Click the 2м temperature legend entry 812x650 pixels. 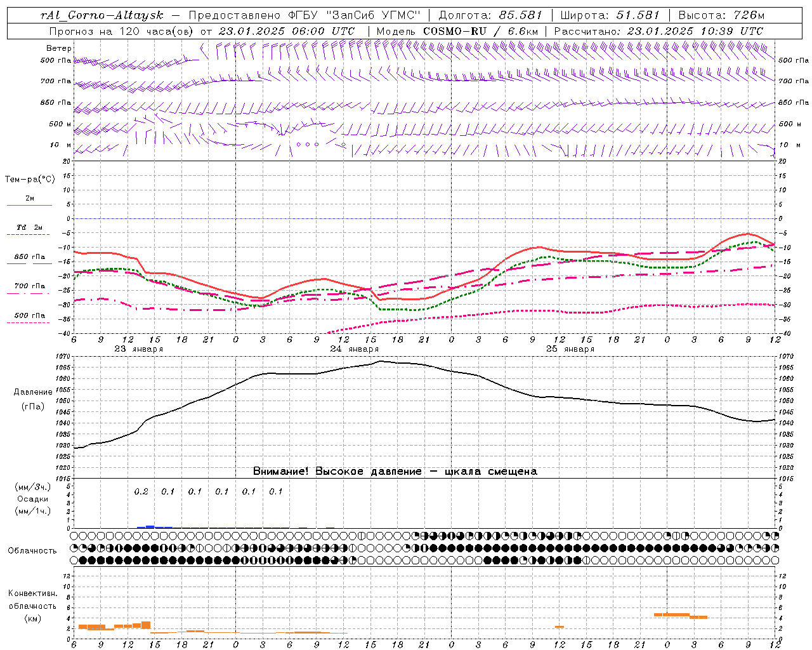[30, 199]
